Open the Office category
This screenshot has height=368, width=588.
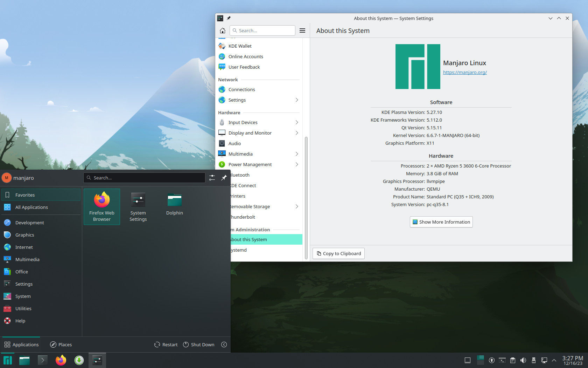pos(41,272)
